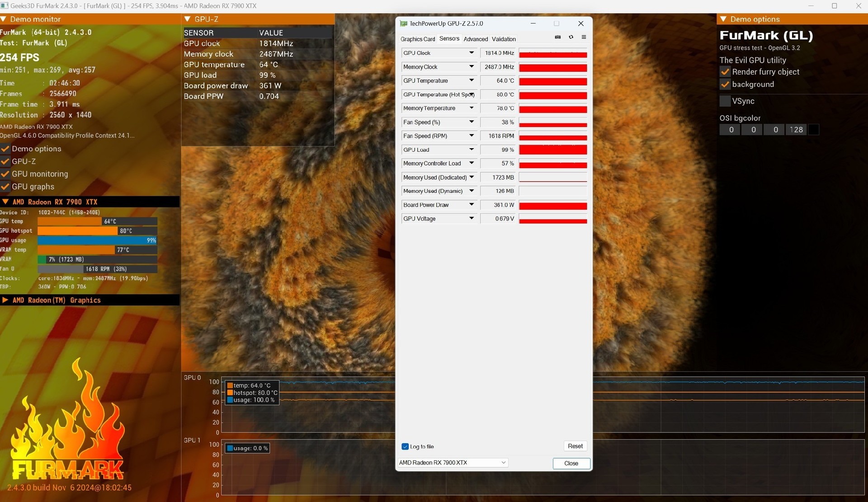Viewport: 868px width, 502px height.
Task: Open the Advanced tab in GPU-Z
Action: point(476,39)
